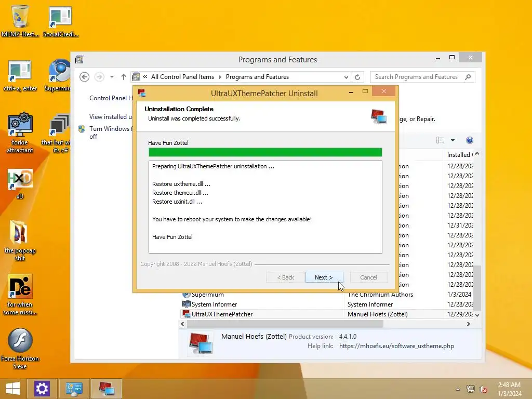The height and width of the screenshot is (399, 532).
Task: Focus the Search Programs and Features field
Action: click(x=417, y=77)
